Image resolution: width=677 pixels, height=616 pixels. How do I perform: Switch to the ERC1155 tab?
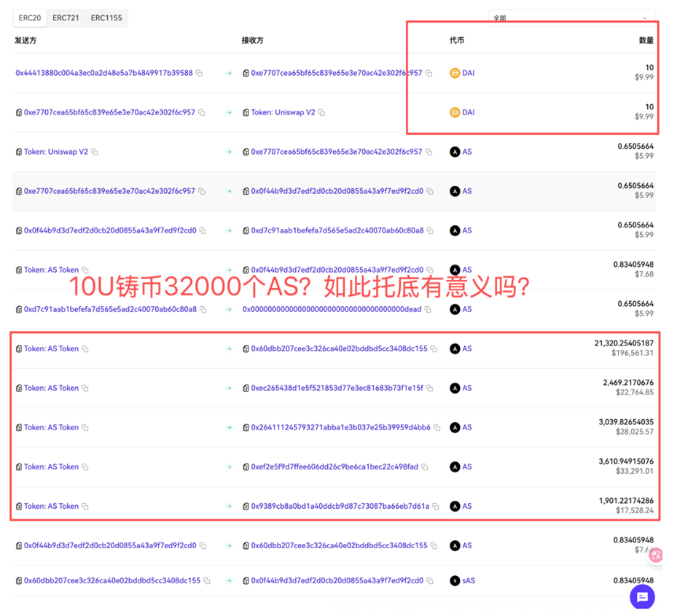click(x=106, y=17)
